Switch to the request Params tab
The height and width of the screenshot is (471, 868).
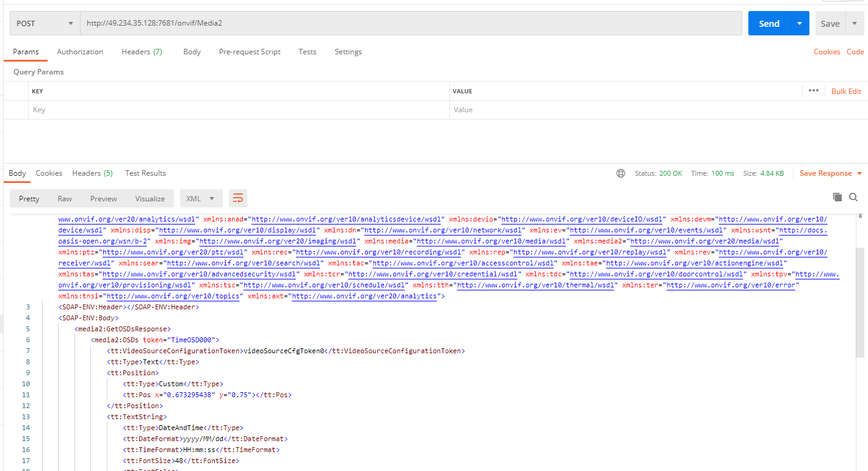[x=26, y=52]
